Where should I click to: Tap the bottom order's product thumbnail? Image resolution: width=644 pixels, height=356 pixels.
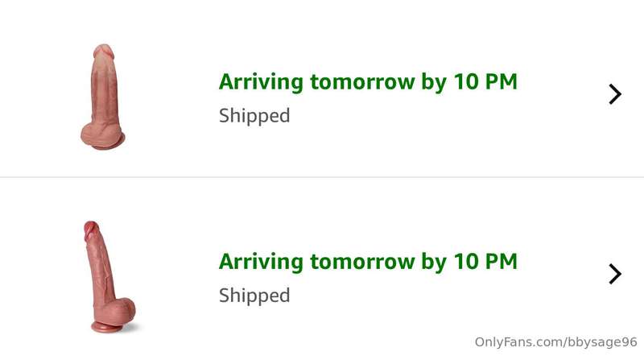click(x=109, y=276)
